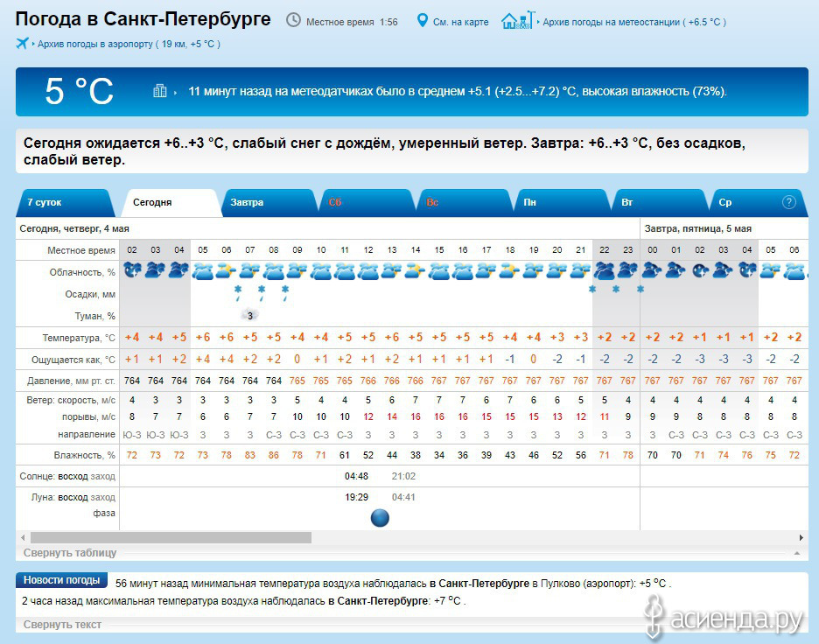This screenshot has width=819, height=644.
Task: Click the help question mark icon
Action: pyautogui.click(x=788, y=202)
